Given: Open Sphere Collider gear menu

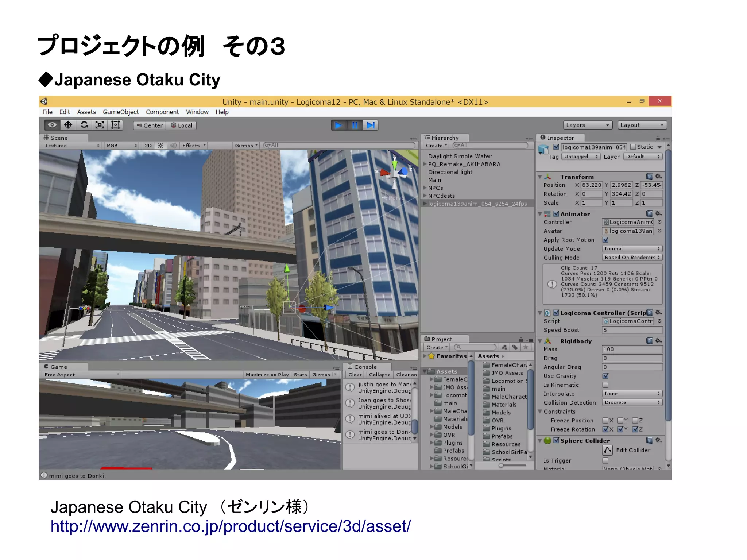Looking at the screenshot, I should pyautogui.click(x=658, y=440).
